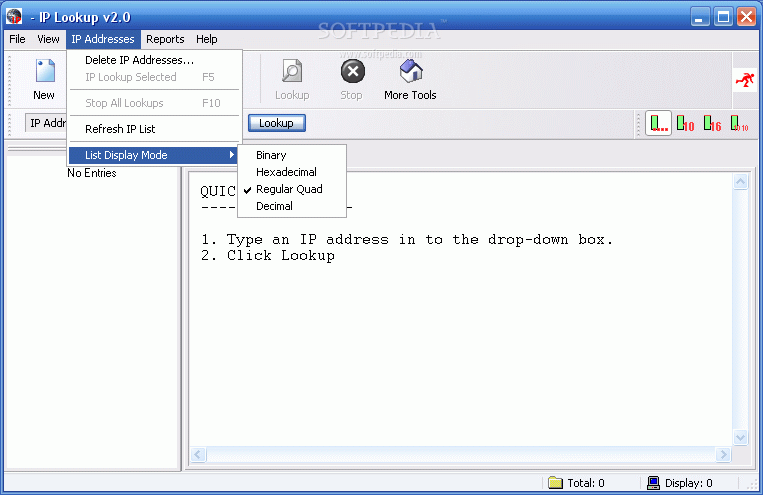Switch to hexadecimal display mode icon labeled 16

[712, 123]
